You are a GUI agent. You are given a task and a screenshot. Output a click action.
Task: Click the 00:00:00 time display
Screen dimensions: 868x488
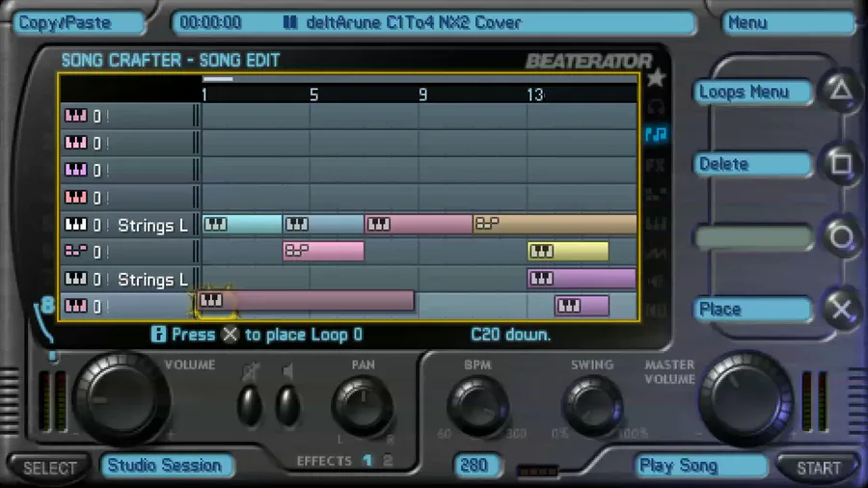(x=210, y=23)
